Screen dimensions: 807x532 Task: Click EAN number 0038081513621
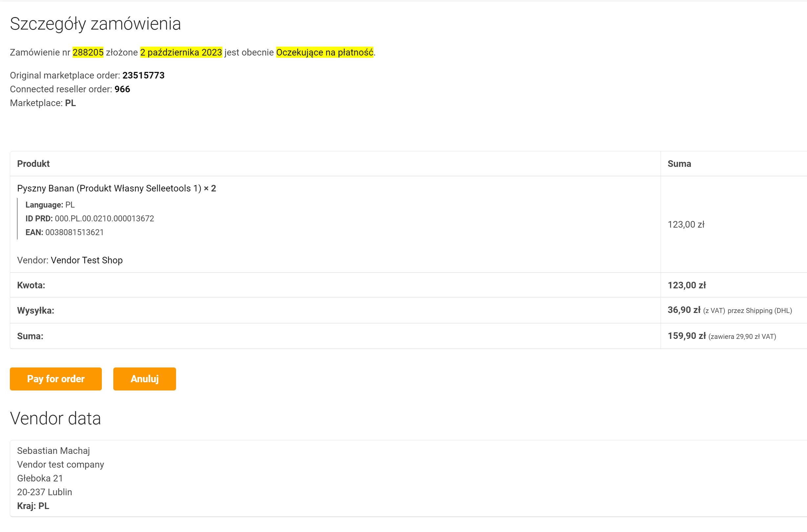74,233
